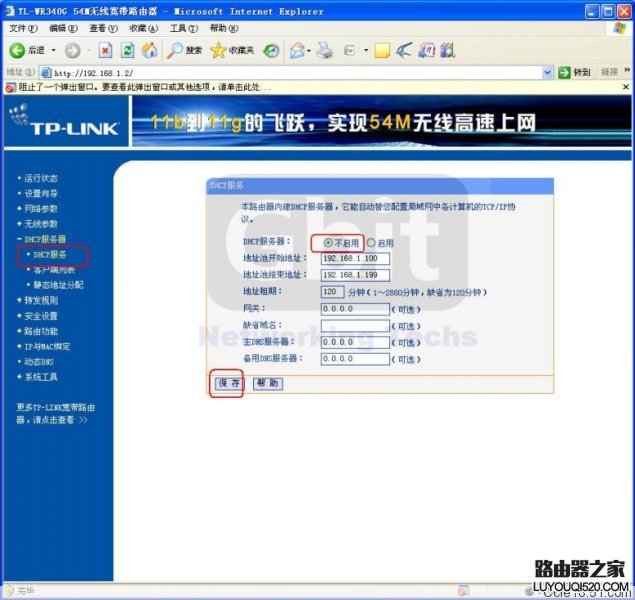Open the address bar dropdown arrow
Image resolution: width=635 pixels, height=600 pixels.
tap(547, 73)
